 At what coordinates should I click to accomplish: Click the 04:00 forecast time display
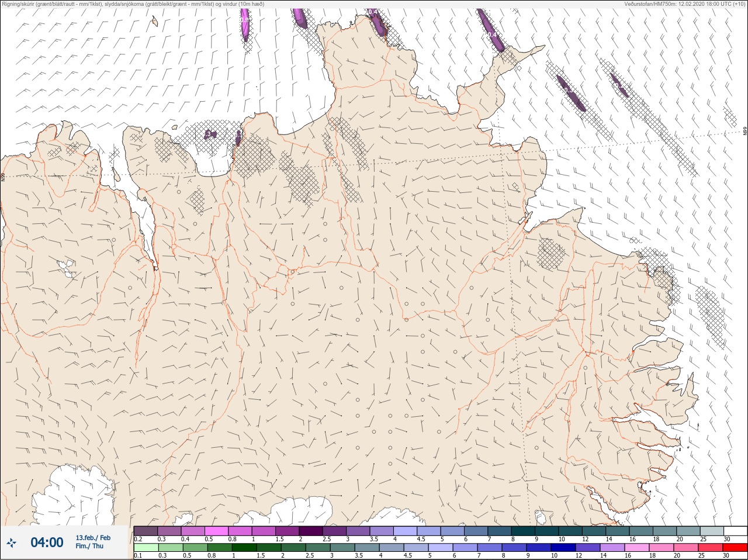click(x=47, y=542)
